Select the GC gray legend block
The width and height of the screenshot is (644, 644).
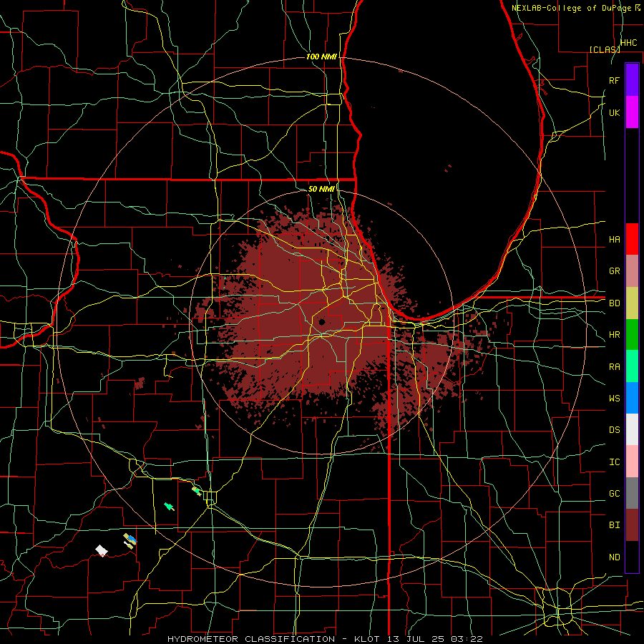click(632, 493)
